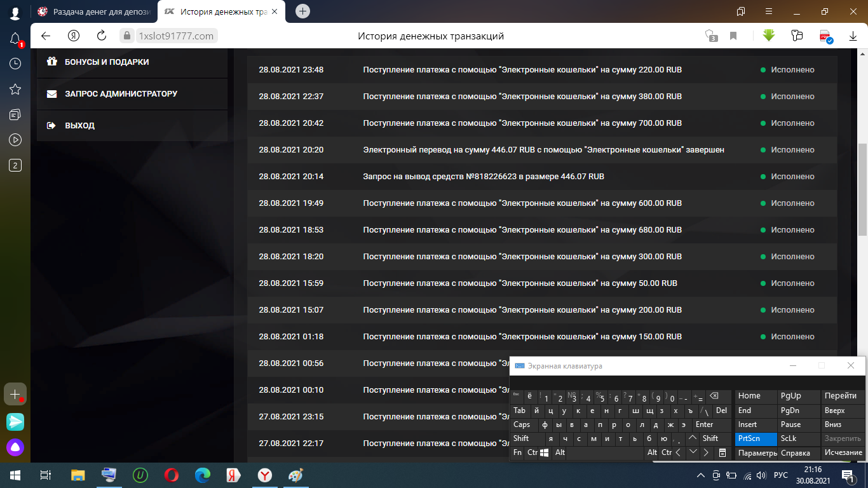Open the favorites star in browser sidebar
Screen dimensions: 868x488
[x=15, y=89]
